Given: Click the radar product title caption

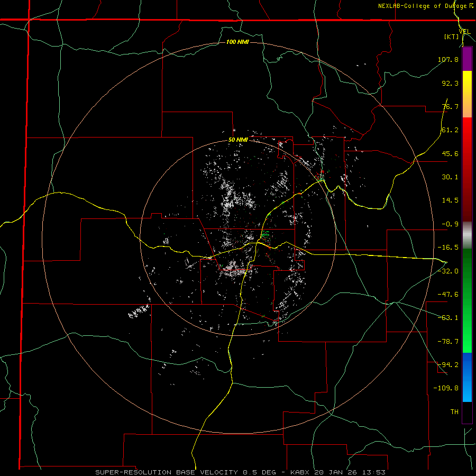Looking at the screenshot, I should pos(241,472).
